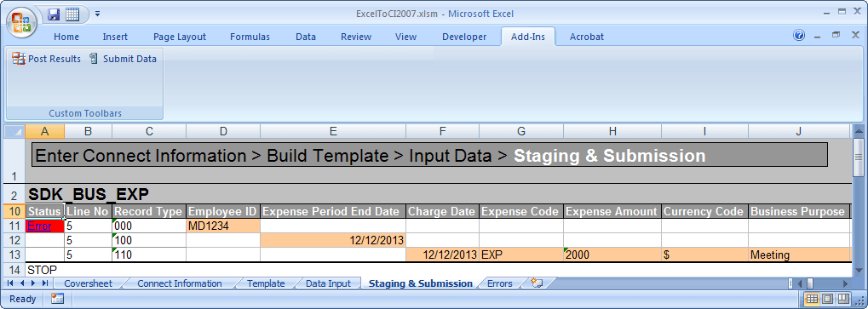The image size is (868, 309).
Task: Open the Acrobat ribbon tab
Action: coord(587,37)
